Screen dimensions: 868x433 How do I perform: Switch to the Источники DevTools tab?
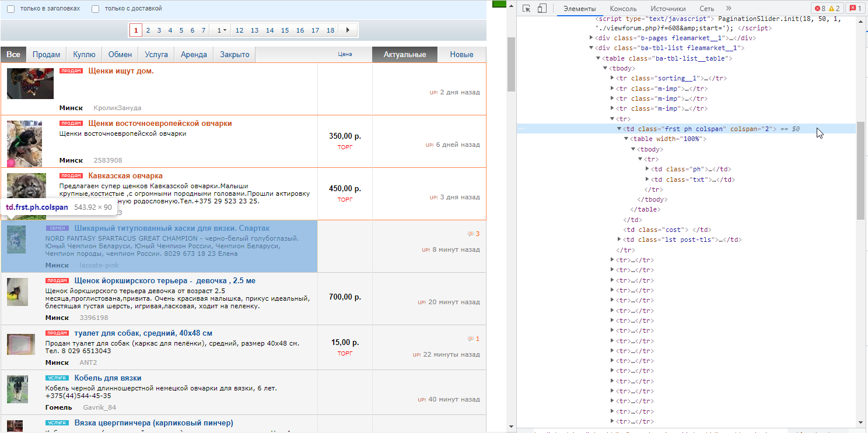coord(668,9)
